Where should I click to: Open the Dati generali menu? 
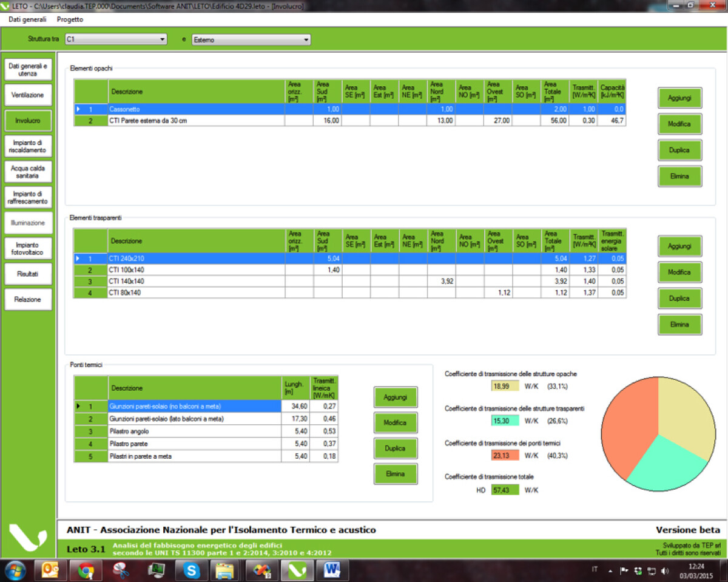pyautogui.click(x=27, y=19)
